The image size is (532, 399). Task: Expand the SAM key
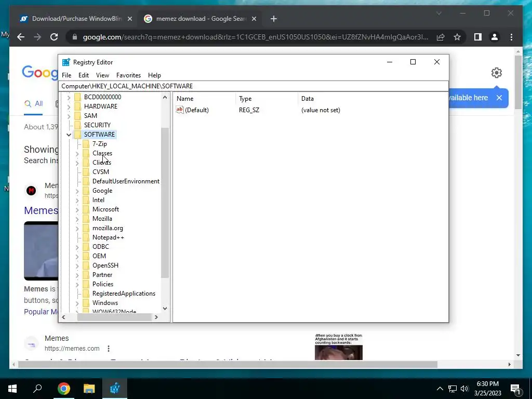[x=69, y=116]
